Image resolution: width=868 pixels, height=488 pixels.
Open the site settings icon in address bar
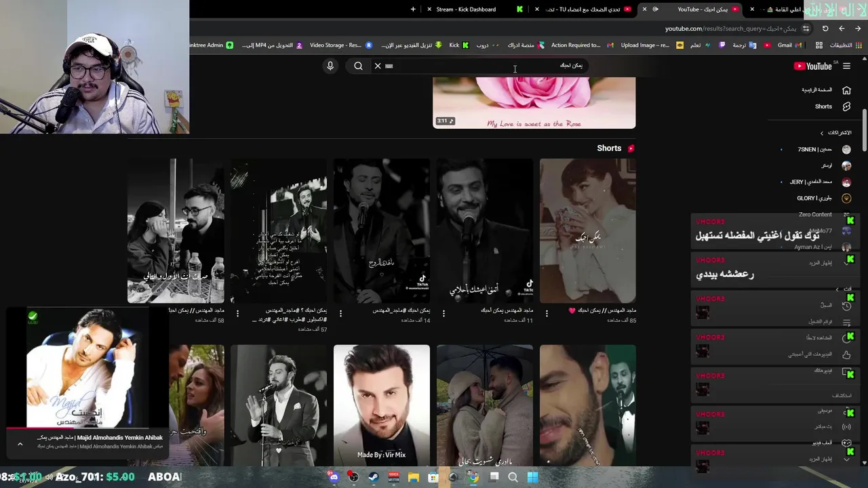pos(806,28)
